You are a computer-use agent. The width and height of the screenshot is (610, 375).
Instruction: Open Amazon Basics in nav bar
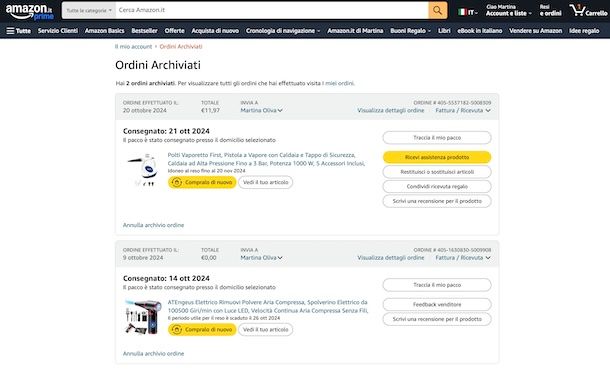[x=104, y=31]
